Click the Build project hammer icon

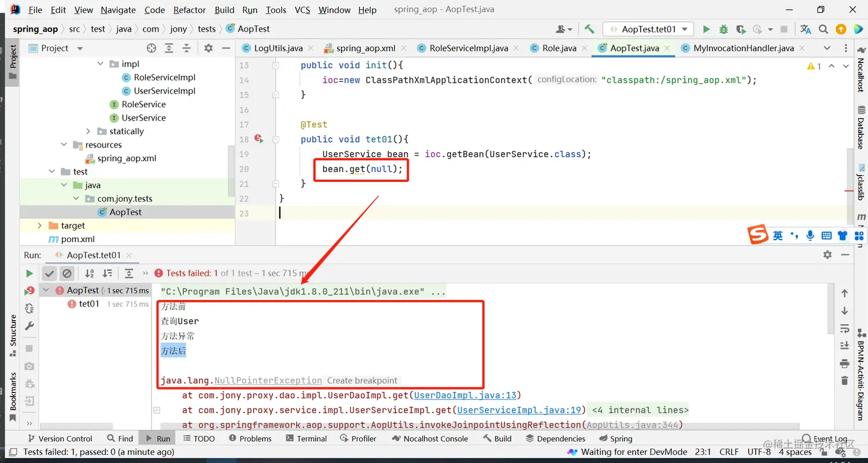coord(590,29)
